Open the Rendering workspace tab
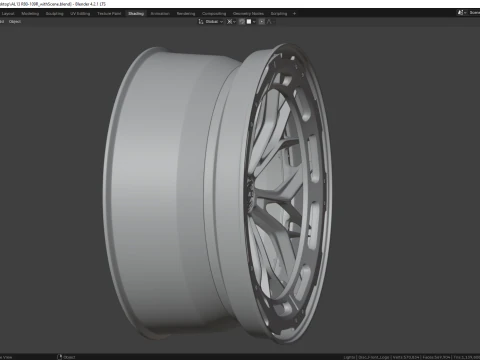Viewport: 480px width, 360px height. [186, 14]
